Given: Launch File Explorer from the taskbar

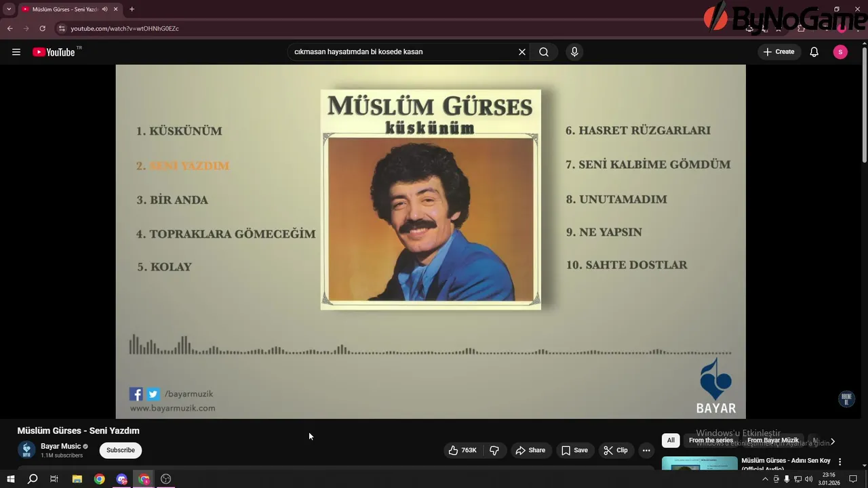Looking at the screenshot, I should click(x=77, y=479).
